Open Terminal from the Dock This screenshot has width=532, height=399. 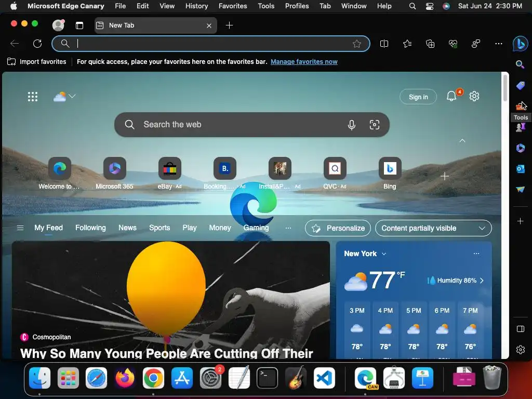pyautogui.click(x=268, y=378)
